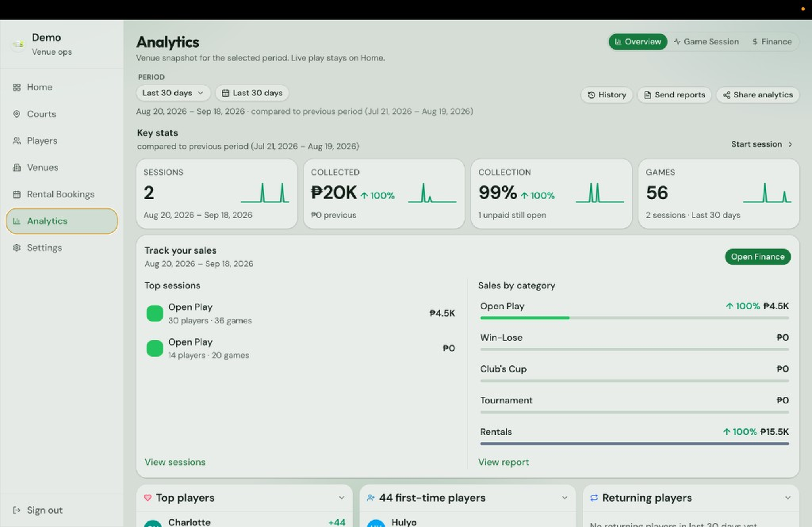This screenshot has height=527, width=812.
Task: Follow the View sessions link
Action: pyautogui.click(x=175, y=462)
